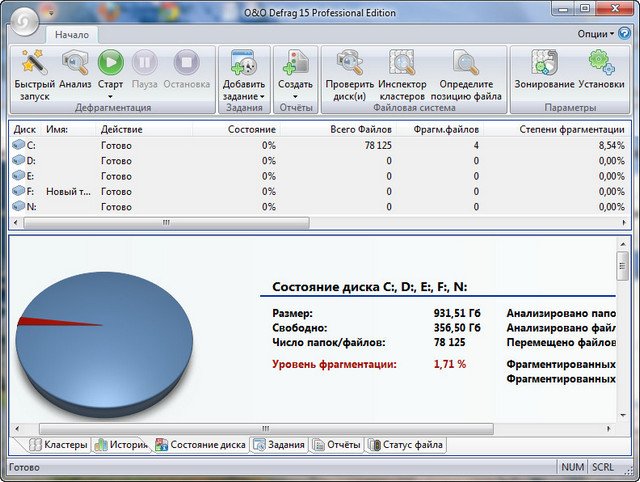Switch to the Задания tab
This screenshot has height=482, width=640.
[x=279, y=445]
